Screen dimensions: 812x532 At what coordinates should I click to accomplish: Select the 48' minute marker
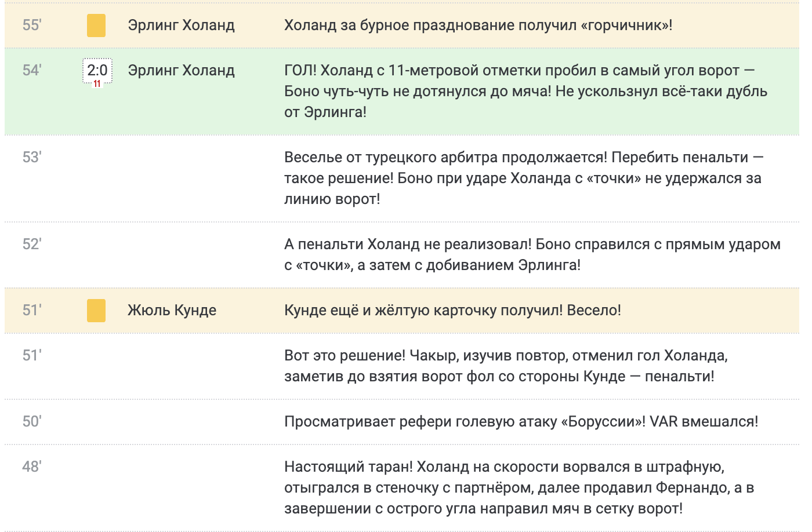coord(32,467)
